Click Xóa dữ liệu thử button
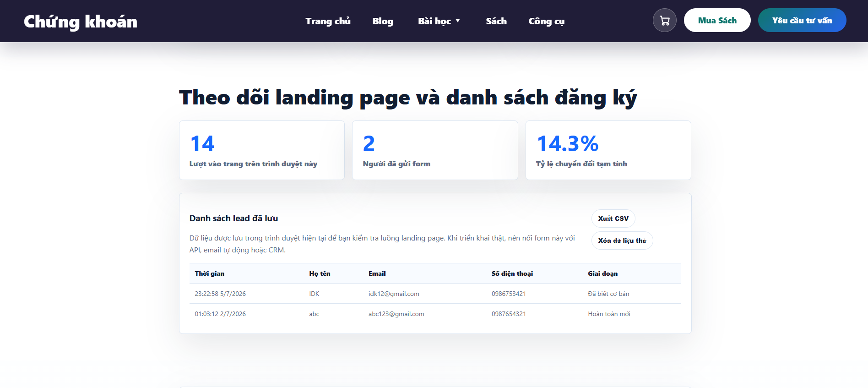This screenshot has width=868, height=388. [x=622, y=240]
